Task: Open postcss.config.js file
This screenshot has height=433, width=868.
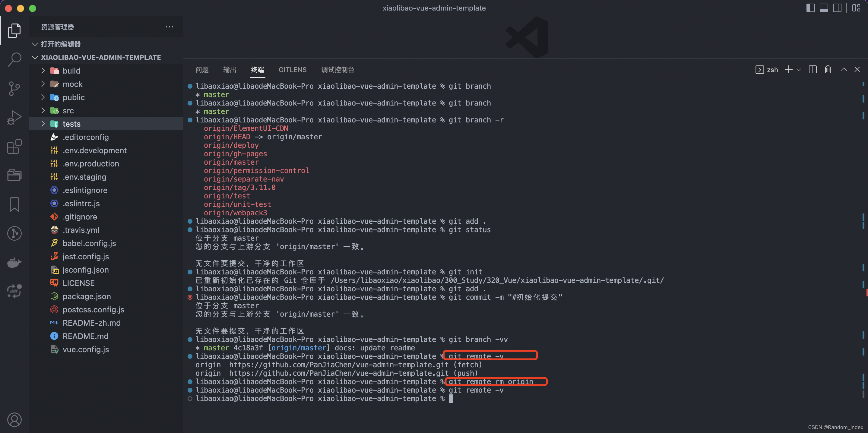Action: (x=106, y=310)
